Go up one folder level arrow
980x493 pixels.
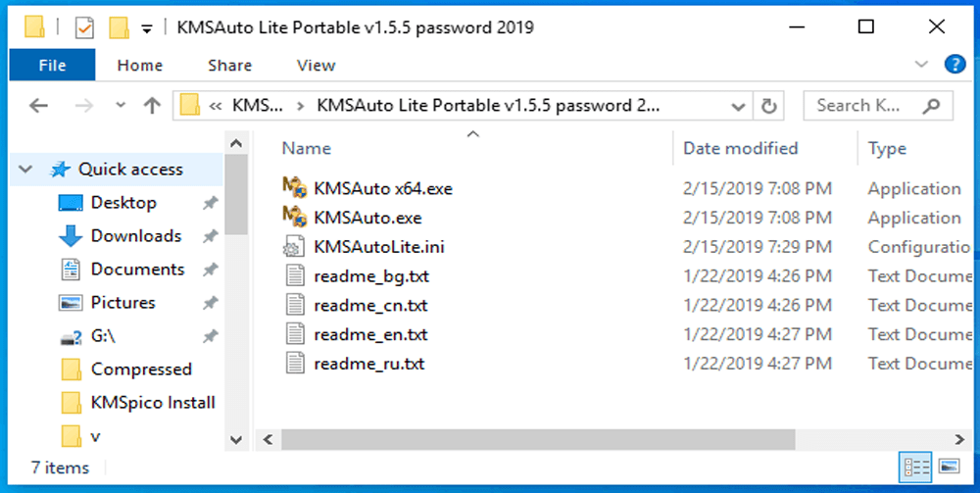coord(152,106)
